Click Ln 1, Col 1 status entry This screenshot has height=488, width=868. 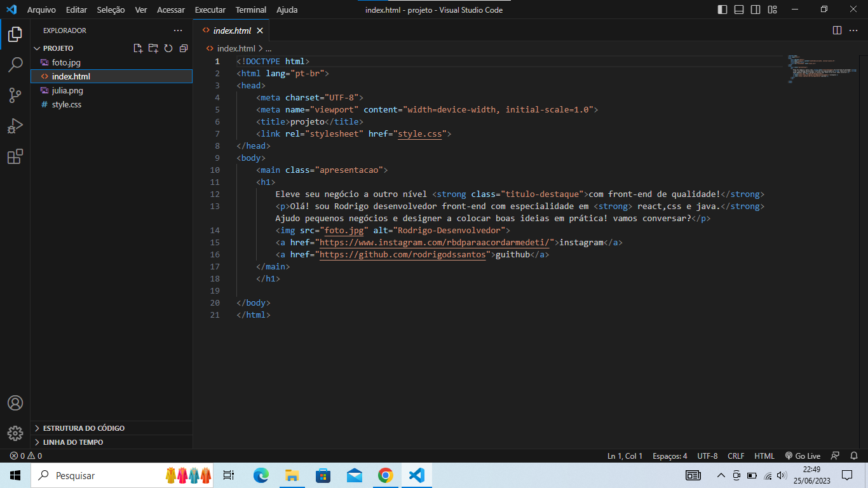pyautogui.click(x=625, y=456)
